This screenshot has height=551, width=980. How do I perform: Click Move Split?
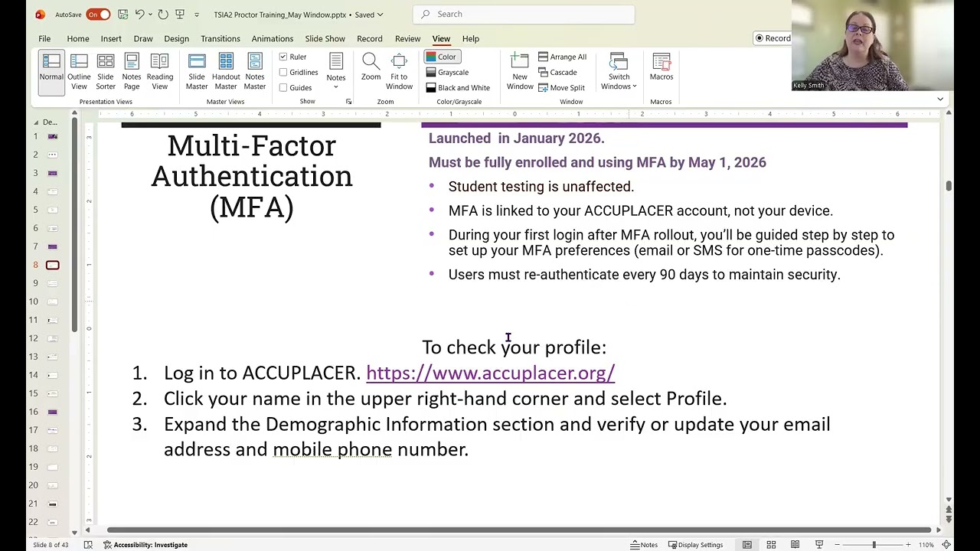561,87
